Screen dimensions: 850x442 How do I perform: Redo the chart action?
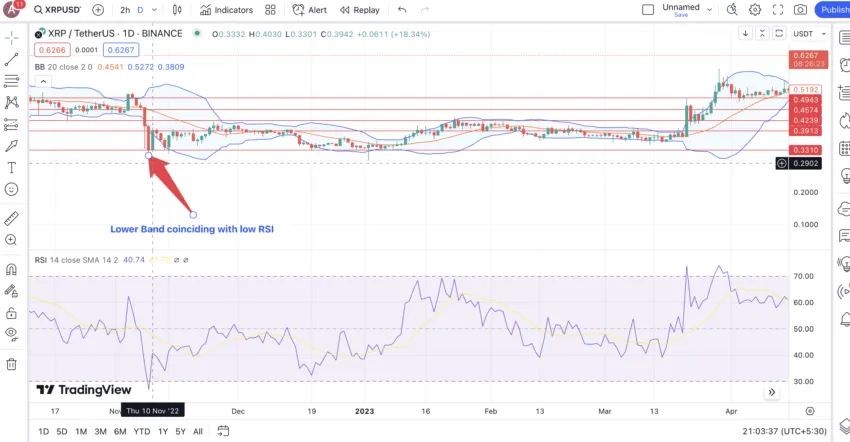point(425,10)
